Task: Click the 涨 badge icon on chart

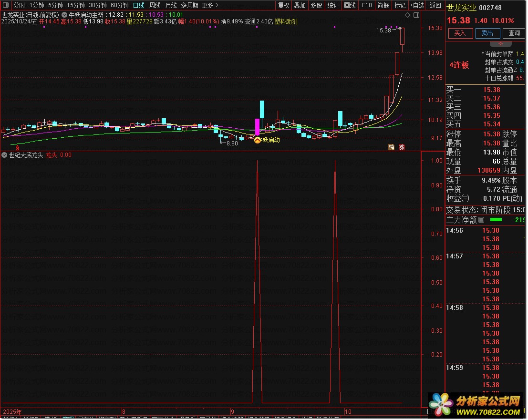Action: [x=402, y=147]
